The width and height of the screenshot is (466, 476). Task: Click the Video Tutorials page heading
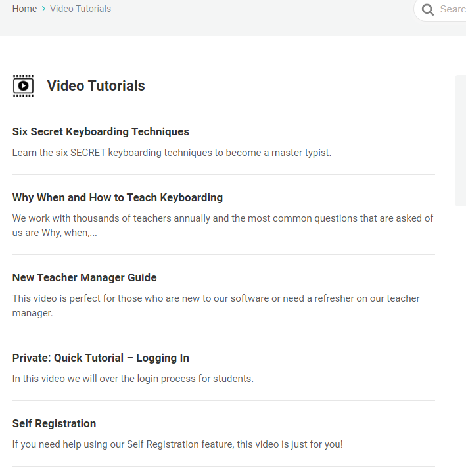coord(96,85)
